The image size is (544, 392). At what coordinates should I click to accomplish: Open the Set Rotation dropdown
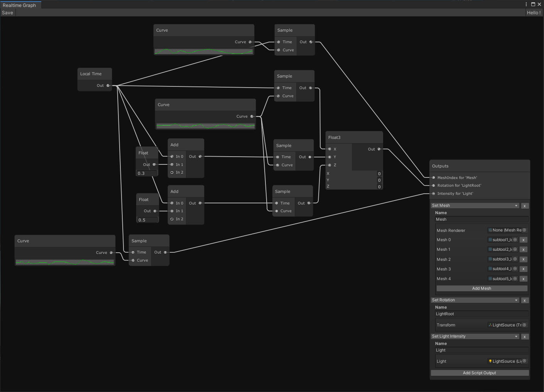coord(475,300)
